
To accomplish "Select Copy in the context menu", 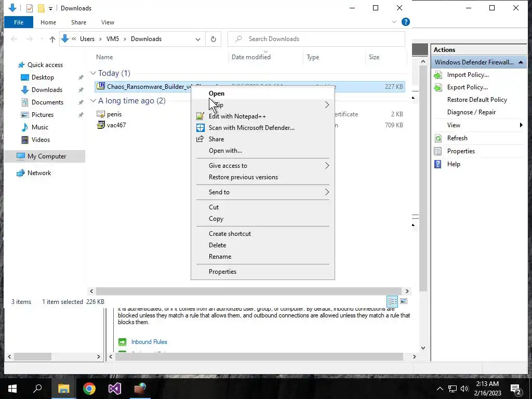I will [x=216, y=219].
